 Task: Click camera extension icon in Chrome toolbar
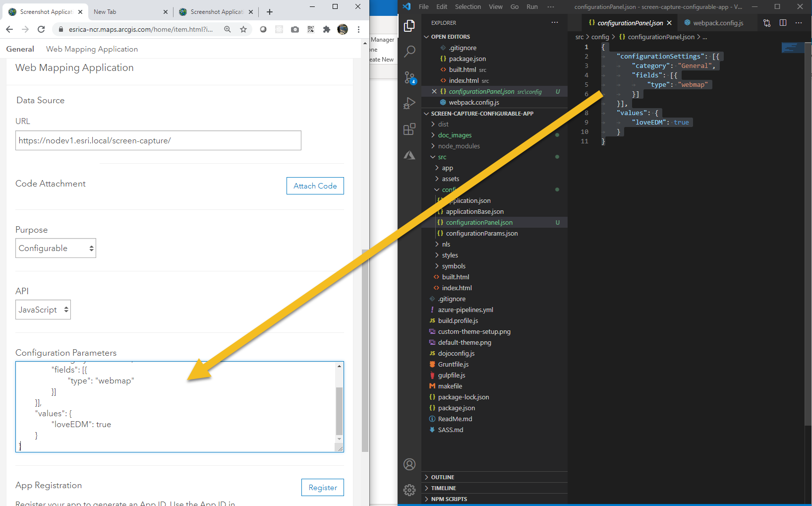(x=295, y=29)
